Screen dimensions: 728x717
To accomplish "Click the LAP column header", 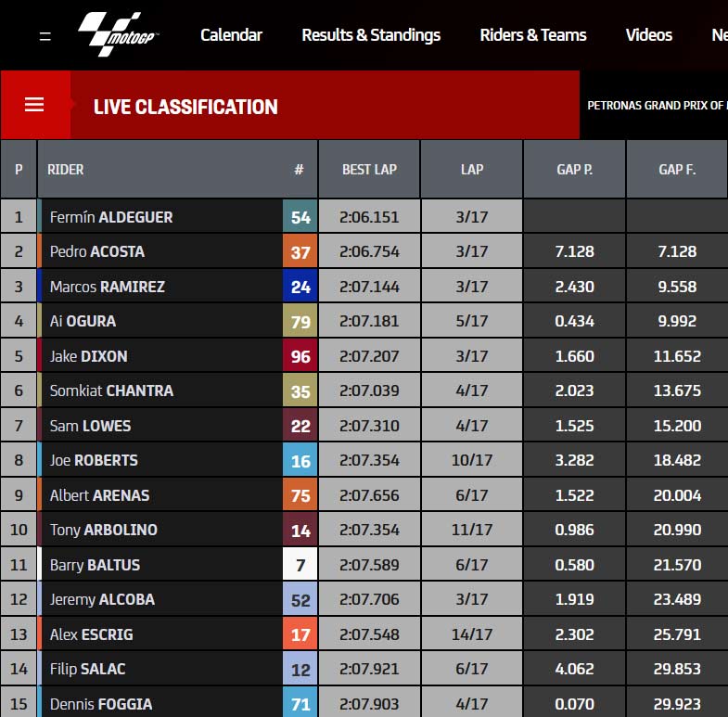I will coord(472,170).
